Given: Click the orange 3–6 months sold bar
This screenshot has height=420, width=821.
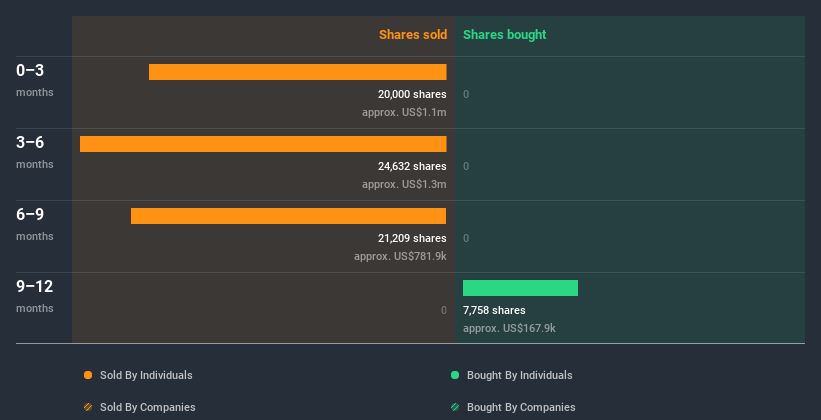Looking at the screenshot, I should click(263, 144).
